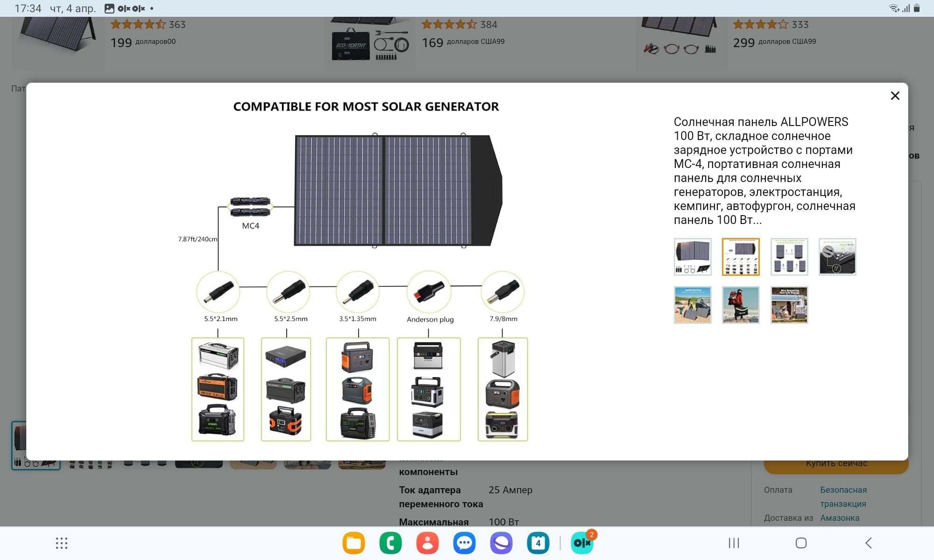Viewport: 934px width, 560px height.
Task: Click the 100 Вт maximum power value
Action: click(504, 522)
